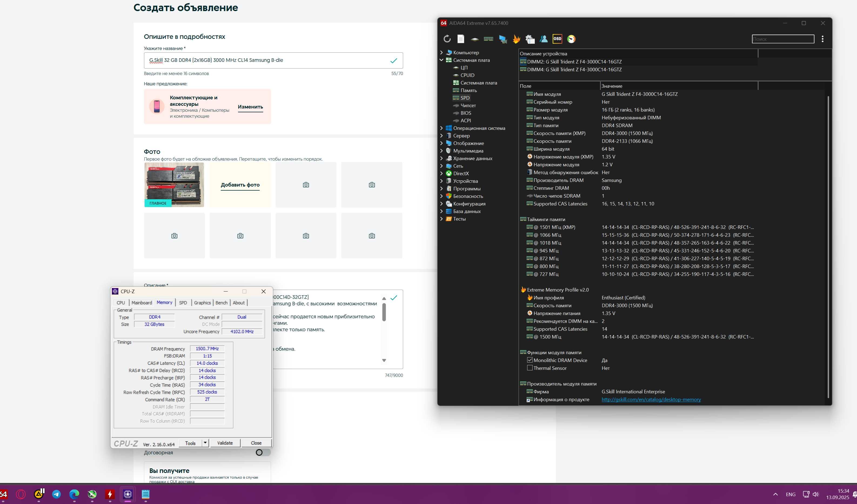
Task: Select CPUID in the AIDA64 tree
Action: click(467, 75)
